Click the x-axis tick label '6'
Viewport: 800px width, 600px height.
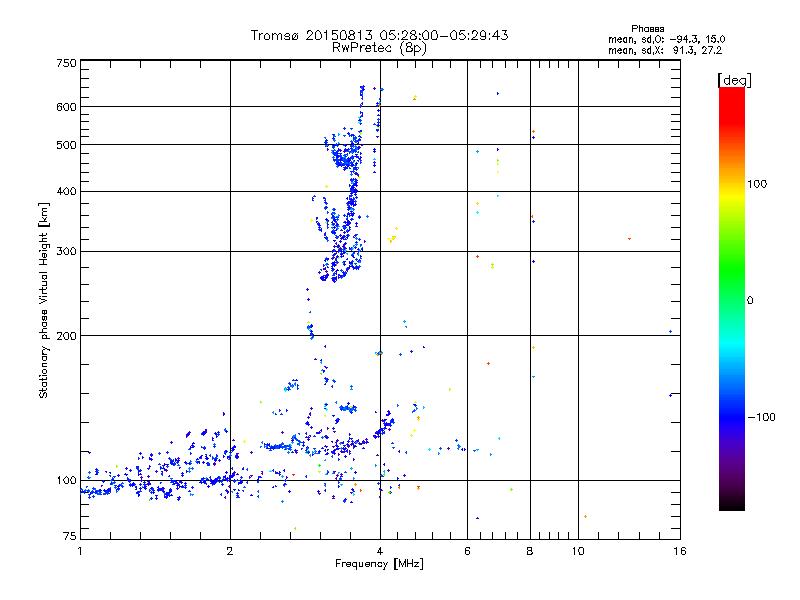[x=467, y=551]
